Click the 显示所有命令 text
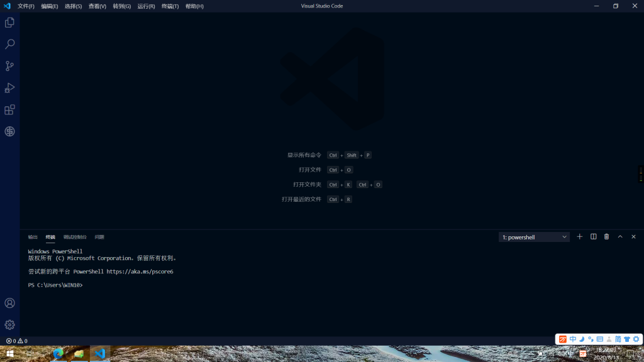This screenshot has height=362, width=644. (x=304, y=155)
